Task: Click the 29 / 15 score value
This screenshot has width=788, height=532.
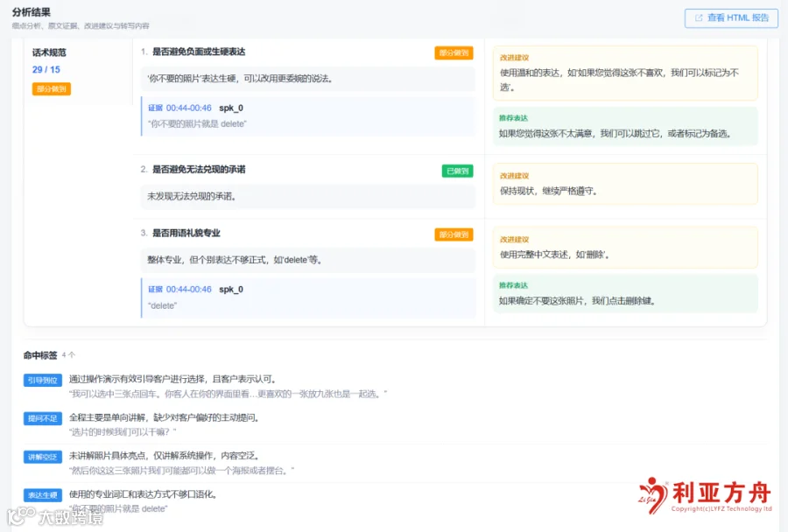Action: (x=46, y=69)
